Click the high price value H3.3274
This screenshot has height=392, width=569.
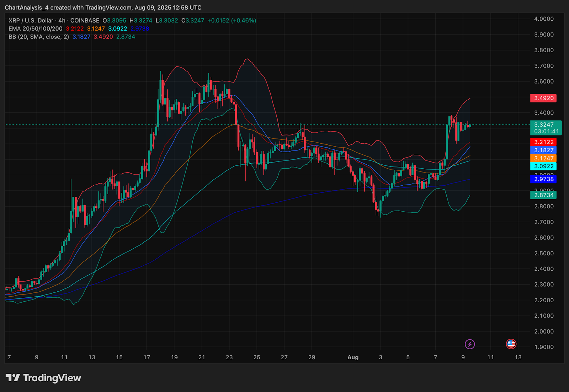click(141, 21)
